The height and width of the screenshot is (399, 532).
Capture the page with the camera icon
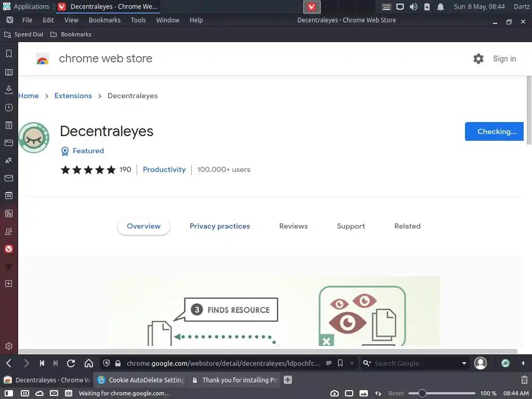coord(335,393)
